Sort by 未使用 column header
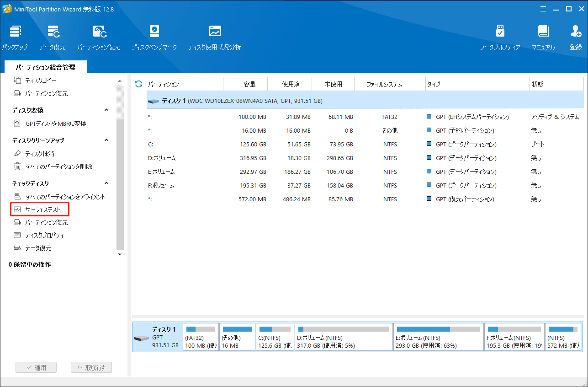Viewport: 588px width, 387px height. (334, 84)
